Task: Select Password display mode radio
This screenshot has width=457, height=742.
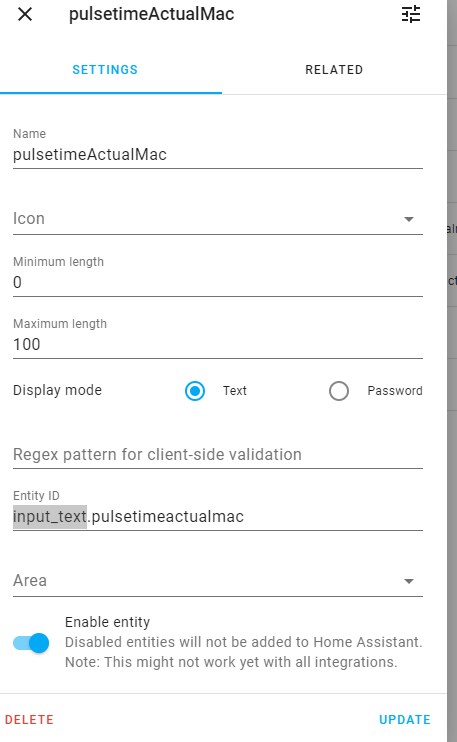Action: (x=339, y=391)
